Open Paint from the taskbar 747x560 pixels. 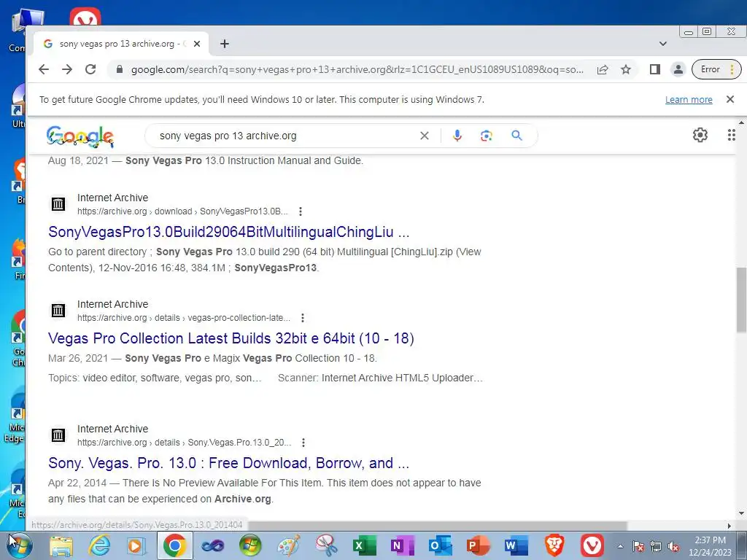289,546
